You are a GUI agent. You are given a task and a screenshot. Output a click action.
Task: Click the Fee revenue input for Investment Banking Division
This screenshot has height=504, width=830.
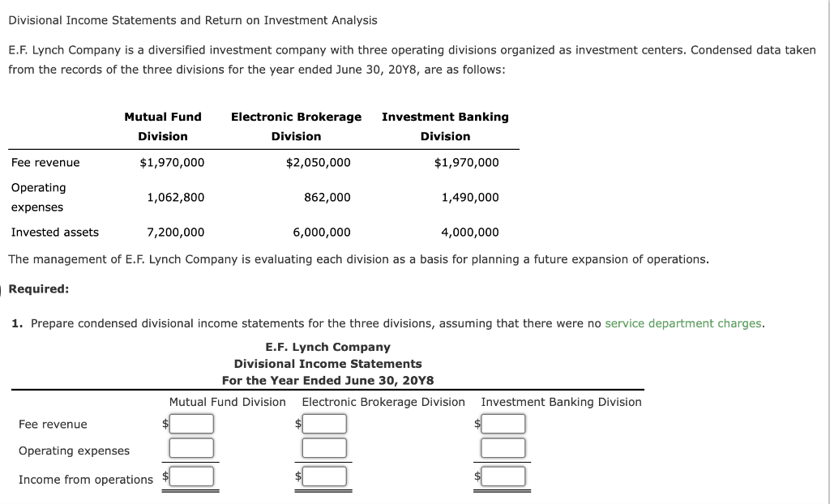(503, 423)
